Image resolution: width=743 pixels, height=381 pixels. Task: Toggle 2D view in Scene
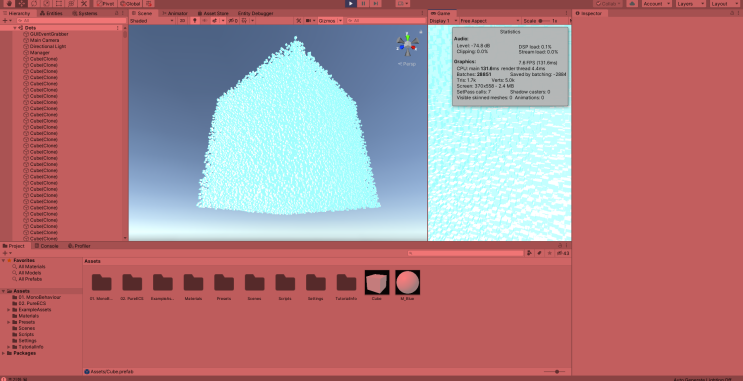coord(182,21)
